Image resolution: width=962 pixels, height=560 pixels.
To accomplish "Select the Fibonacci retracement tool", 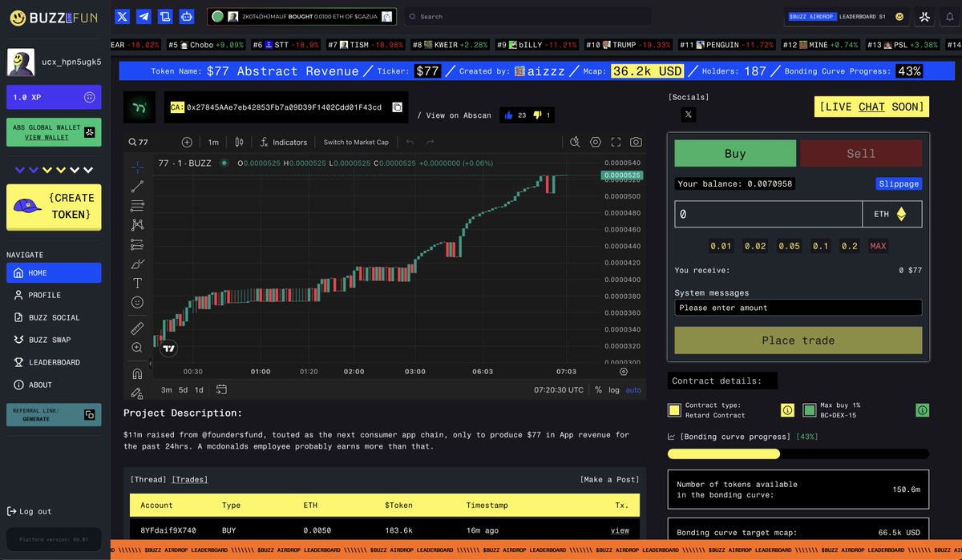I will tap(137, 206).
